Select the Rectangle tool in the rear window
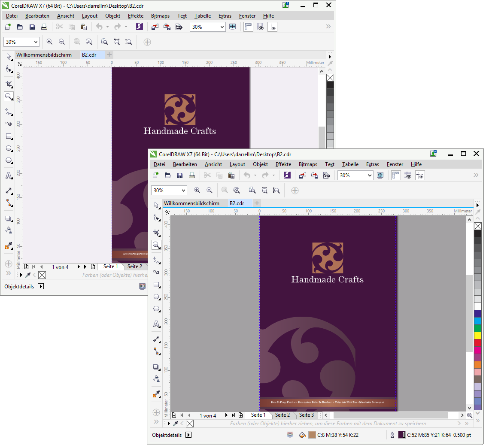486x448 pixels. pos(9,136)
